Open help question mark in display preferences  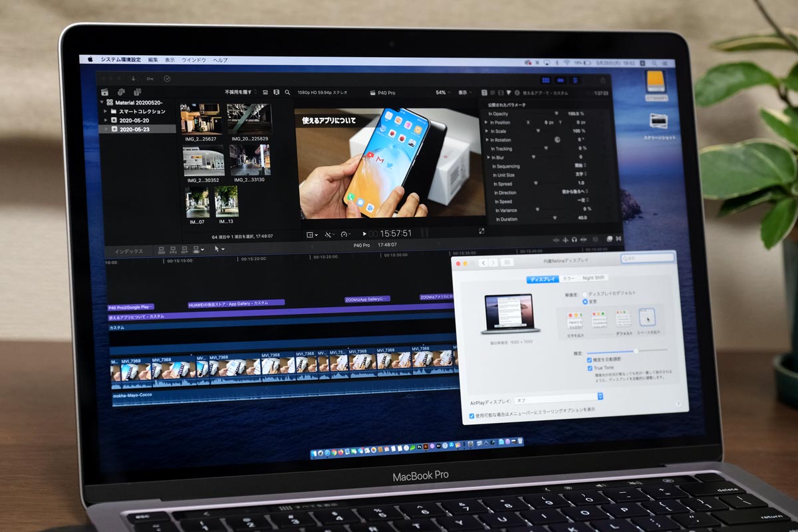click(x=678, y=404)
